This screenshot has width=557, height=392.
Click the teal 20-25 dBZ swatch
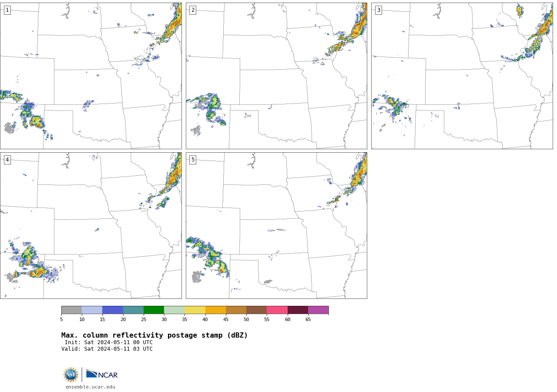(133, 310)
